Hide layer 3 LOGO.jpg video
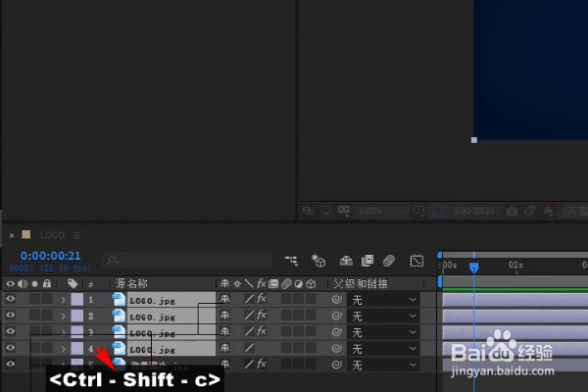The height and width of the screenshot is (392, 588). 10,331
